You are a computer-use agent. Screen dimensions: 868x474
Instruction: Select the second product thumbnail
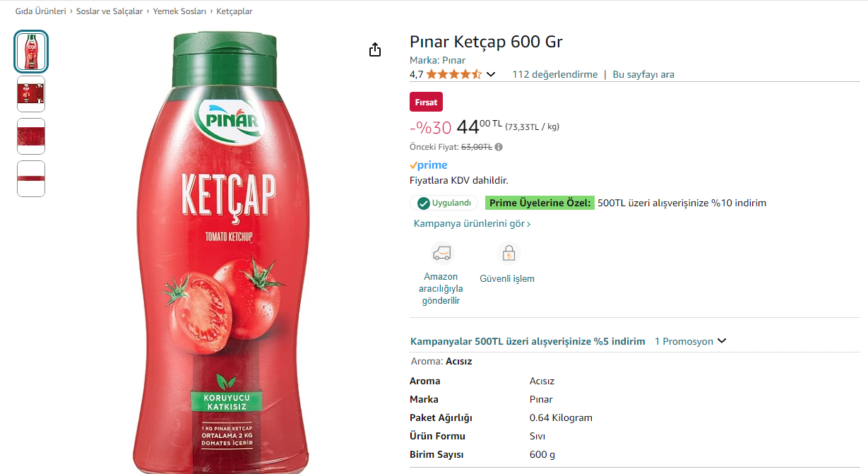[x=31, y=94]
